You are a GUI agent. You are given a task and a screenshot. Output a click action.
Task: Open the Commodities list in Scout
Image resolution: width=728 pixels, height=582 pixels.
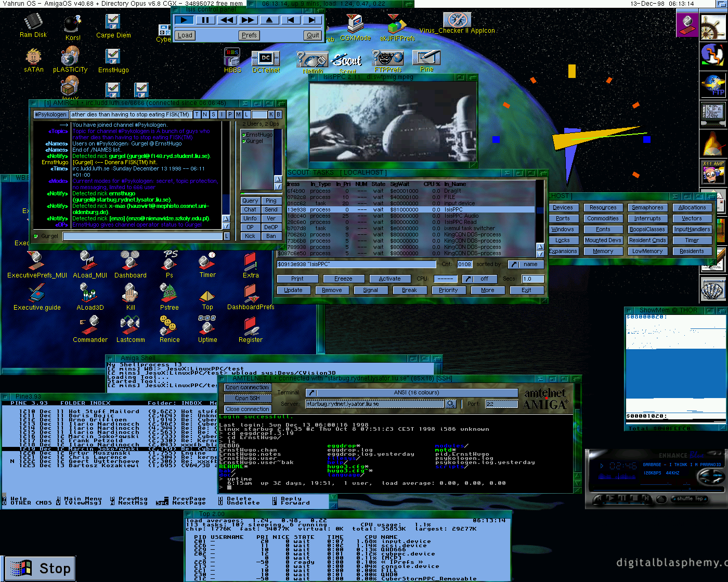click(603, 219)
